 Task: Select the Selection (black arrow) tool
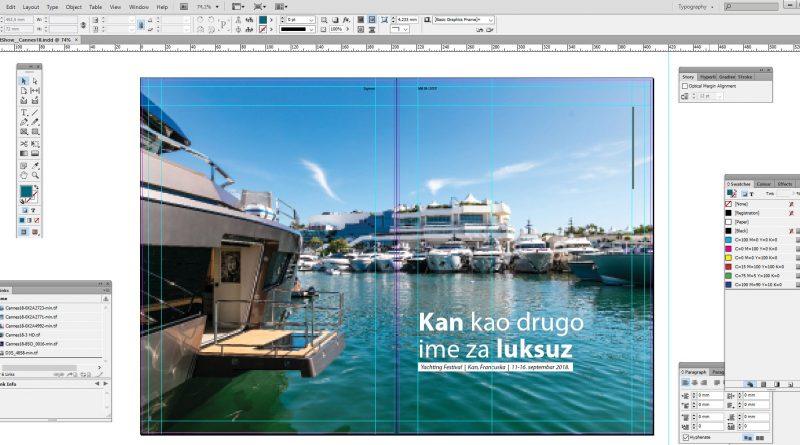coord(23,81)
